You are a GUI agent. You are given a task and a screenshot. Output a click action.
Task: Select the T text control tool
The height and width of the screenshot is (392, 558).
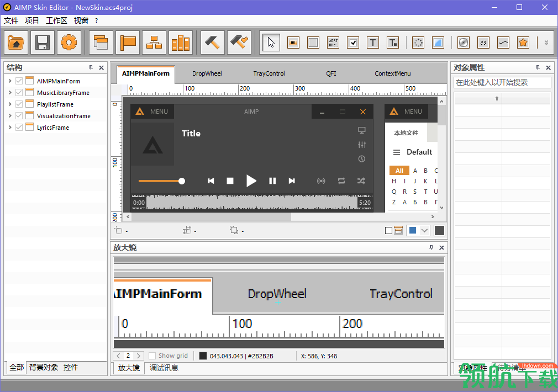click(x=373, y=43)
